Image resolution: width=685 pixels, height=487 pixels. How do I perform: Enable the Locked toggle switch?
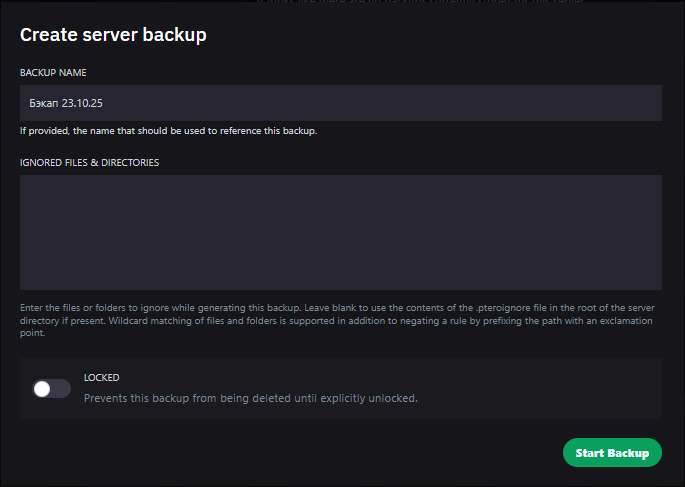tap(52, 389)
